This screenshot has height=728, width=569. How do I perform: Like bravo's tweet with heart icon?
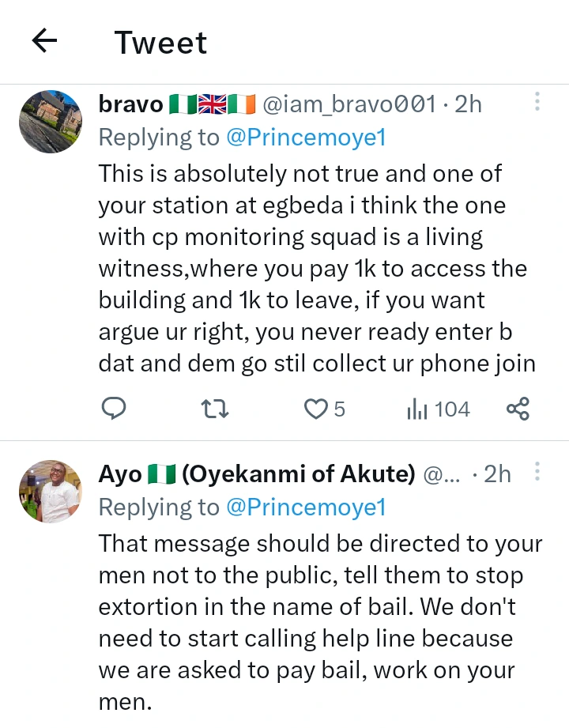pyautogui.click(x=325, y=409)
